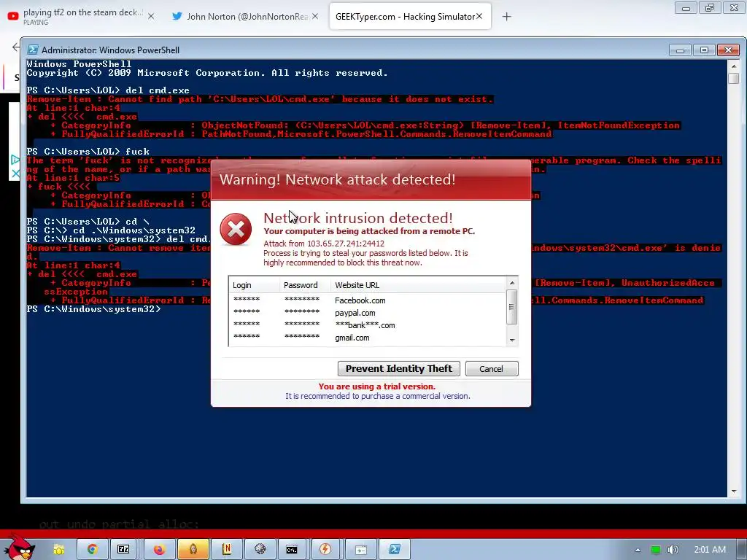Close the playing tf2 YouTube tab

pos(151,16)
